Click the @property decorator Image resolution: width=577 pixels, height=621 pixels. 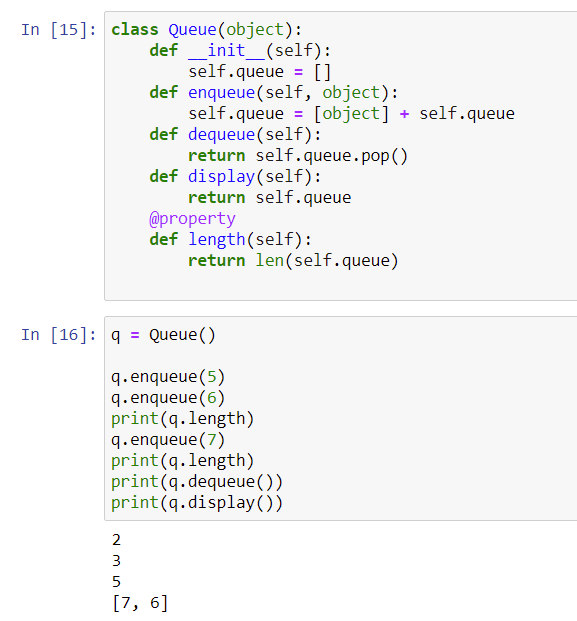[x=192, y=219]
